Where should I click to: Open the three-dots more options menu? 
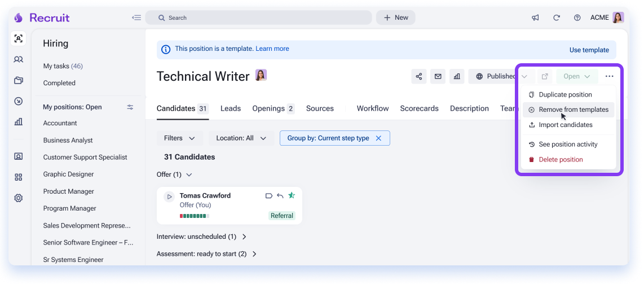(609, 76)
